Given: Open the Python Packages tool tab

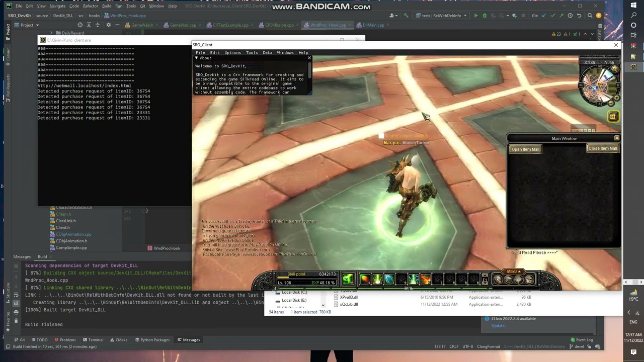Looking at the screenshot, I should (151, 340).
